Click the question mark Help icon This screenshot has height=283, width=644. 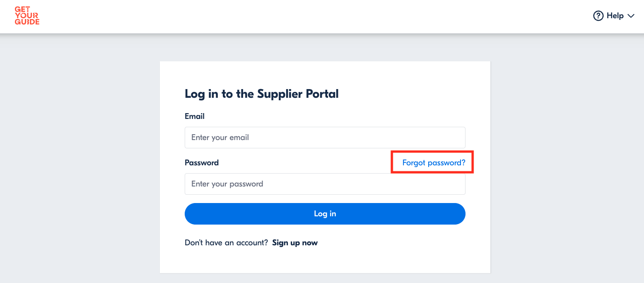[598, 16]
